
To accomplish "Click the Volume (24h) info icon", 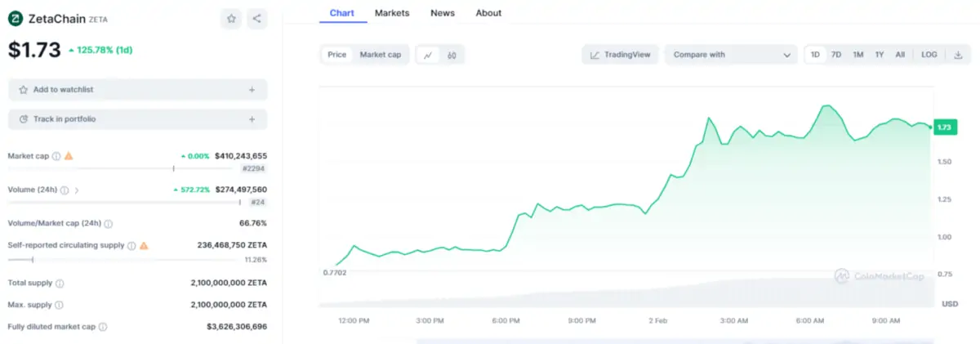I will 65,190.
